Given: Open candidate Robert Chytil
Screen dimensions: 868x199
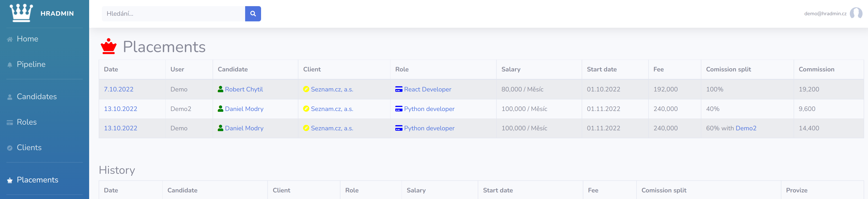Looking at the screenshot, I should (x=244, y=89).
